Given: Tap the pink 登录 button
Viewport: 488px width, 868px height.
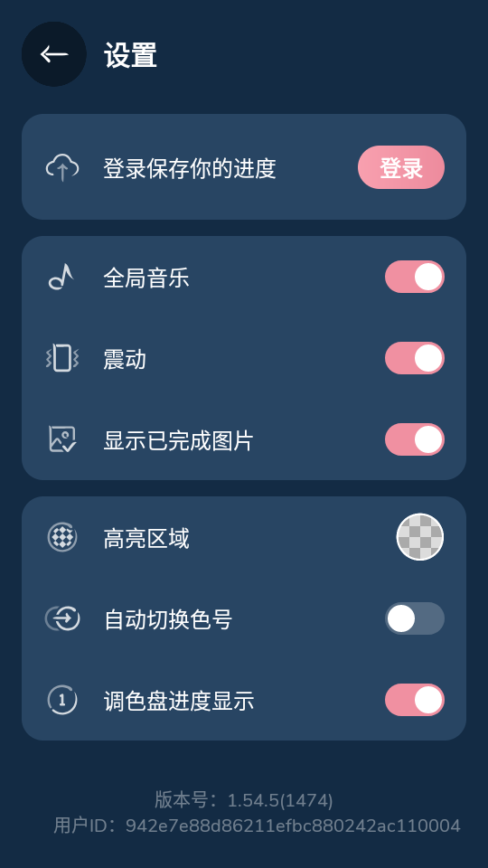Looking at the screenshot, I should pyautogui.click(x=401, y=167).
